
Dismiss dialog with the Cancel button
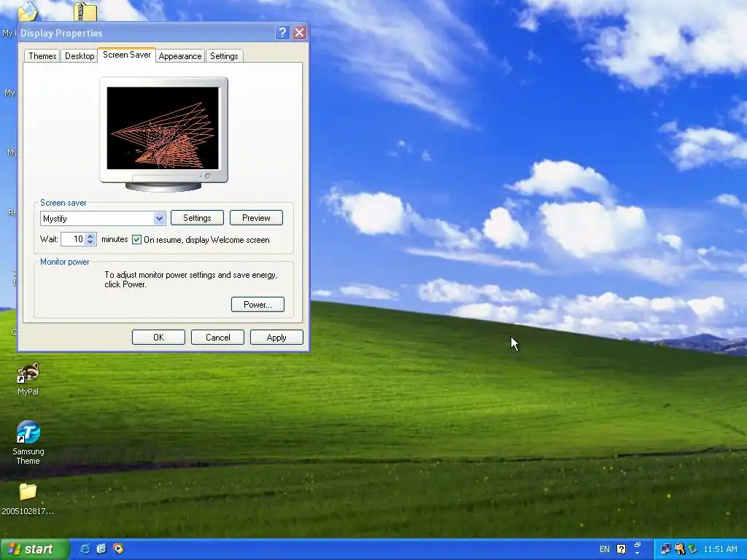tap(217, 337)
